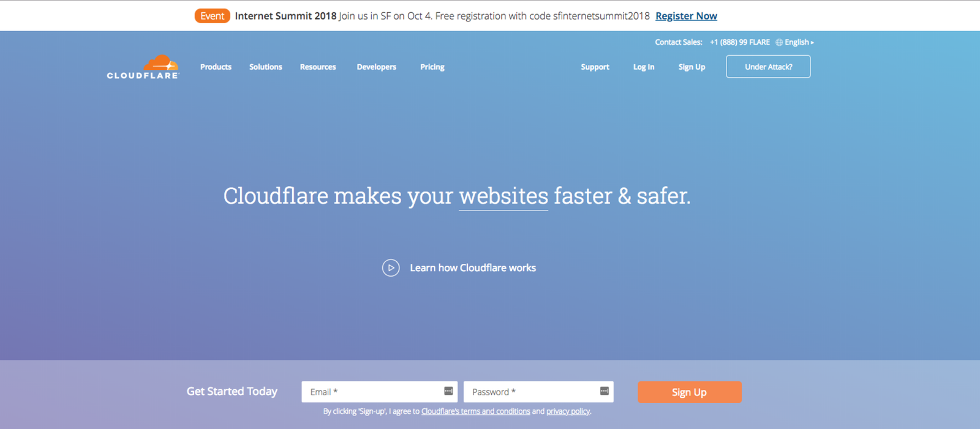Focus the Password input field
980x429 pixels.
click(538, 392)
